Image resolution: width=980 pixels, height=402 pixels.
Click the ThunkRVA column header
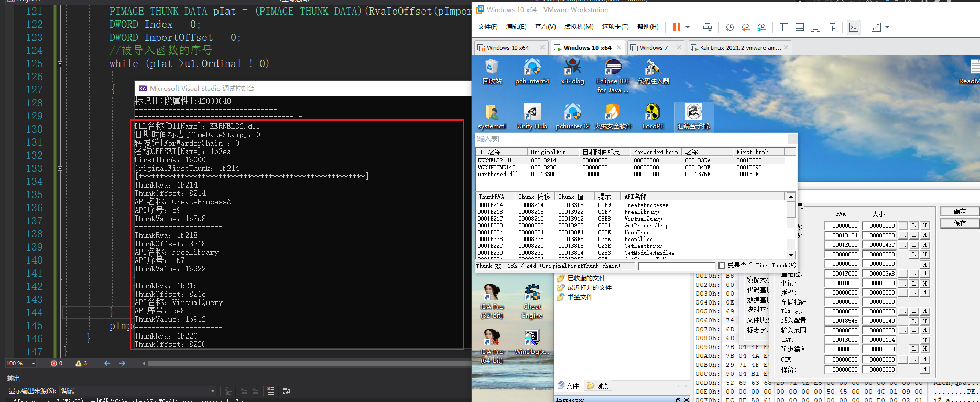coord(496,197)
